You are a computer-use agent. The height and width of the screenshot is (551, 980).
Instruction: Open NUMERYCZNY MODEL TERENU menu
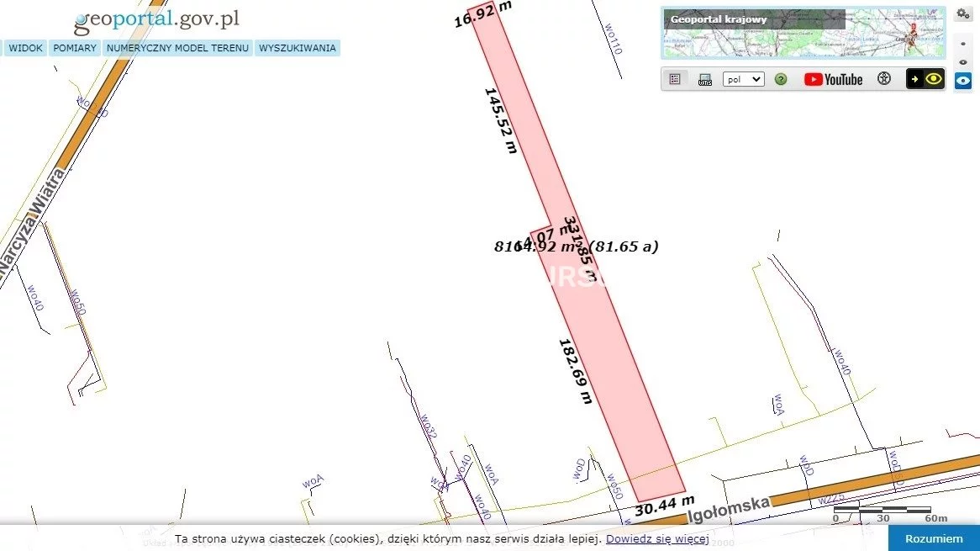pyautogui.click(x=177, y=48)
